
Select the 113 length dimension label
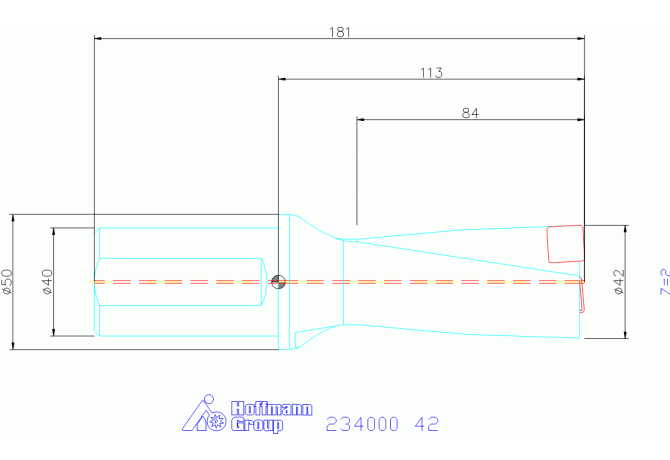[x=431, y=72]
